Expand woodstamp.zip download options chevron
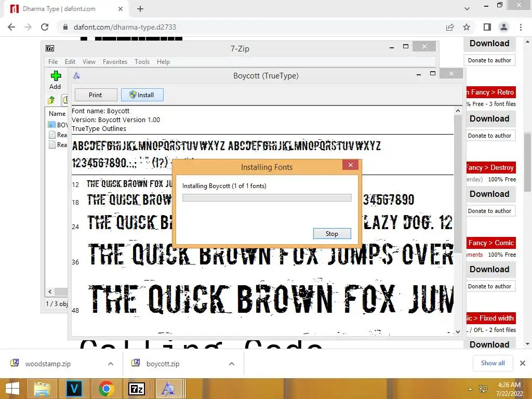532x399 pixels. tap(111, 364)
